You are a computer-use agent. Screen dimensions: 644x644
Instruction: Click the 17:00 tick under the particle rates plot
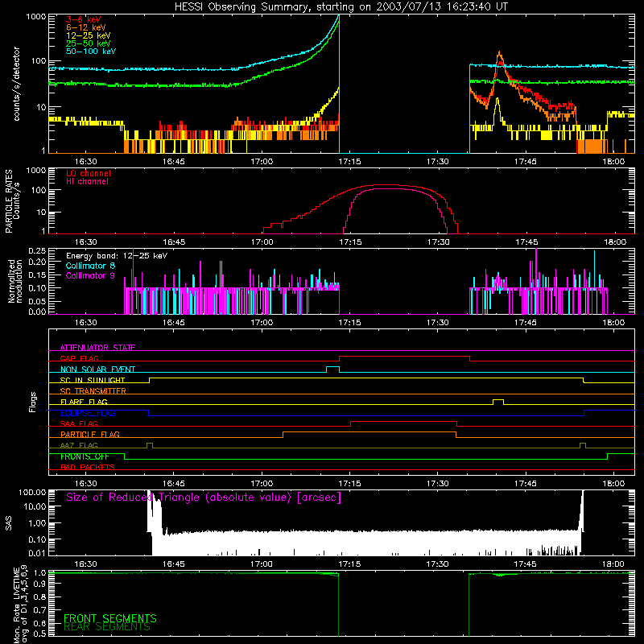tap(262, 242)
